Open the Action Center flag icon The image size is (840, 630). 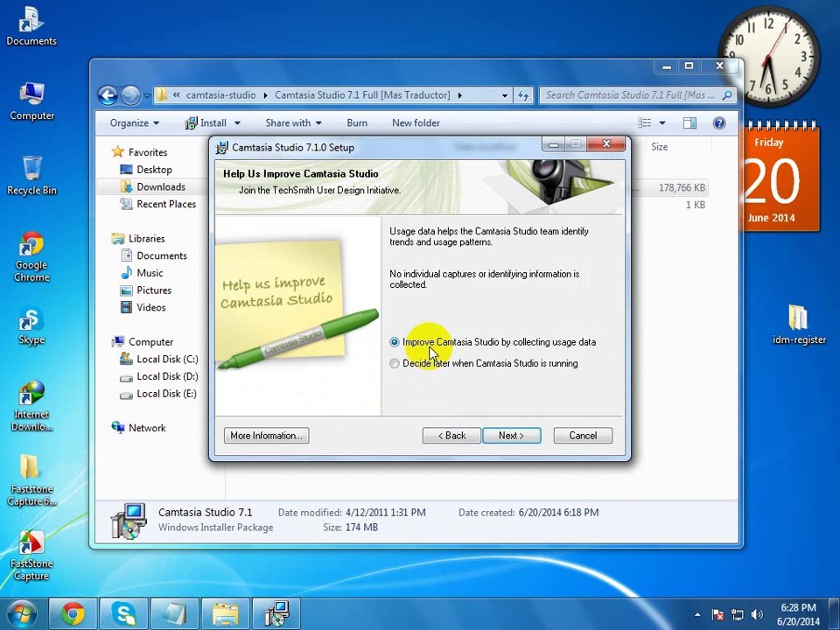(x=717, y=614)
